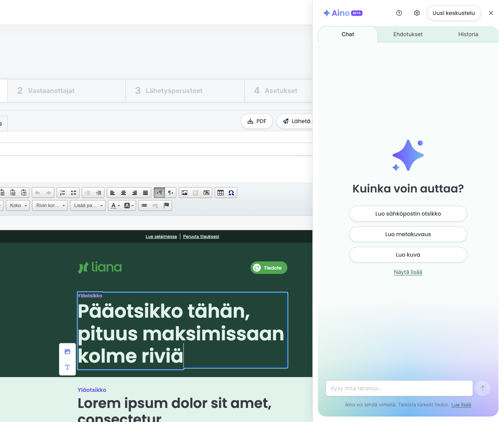
Task: Toggle left-to-right text direction
Action: tap(160, 193)
